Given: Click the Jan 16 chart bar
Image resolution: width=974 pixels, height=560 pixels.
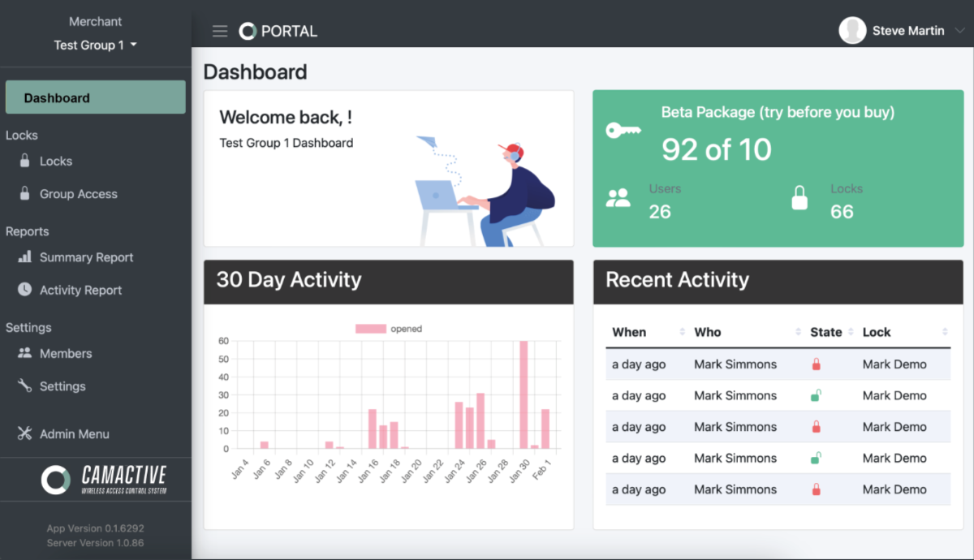Looking at the screenshot, I should click(373, 429).
